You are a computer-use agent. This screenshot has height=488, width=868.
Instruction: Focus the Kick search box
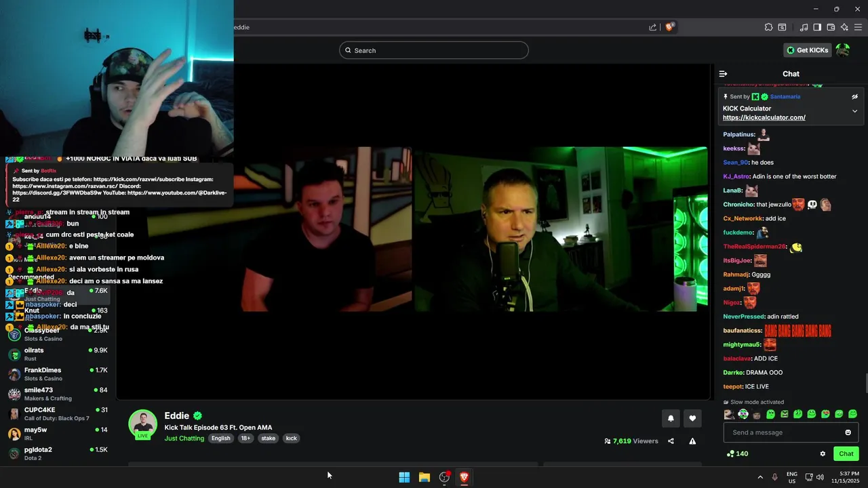(x=434, y=50)
